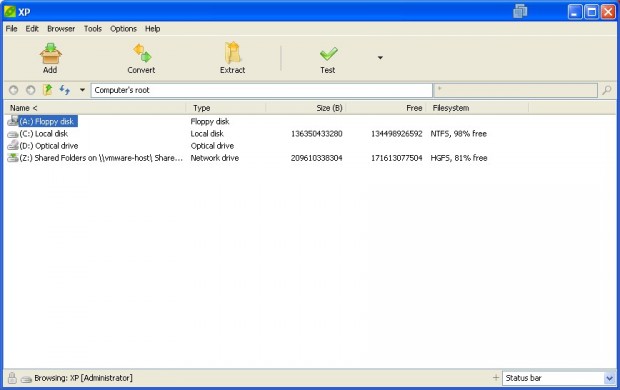This screenshot has height=390, width=620.
Task: Close the XP window
Action: (608, 11)
